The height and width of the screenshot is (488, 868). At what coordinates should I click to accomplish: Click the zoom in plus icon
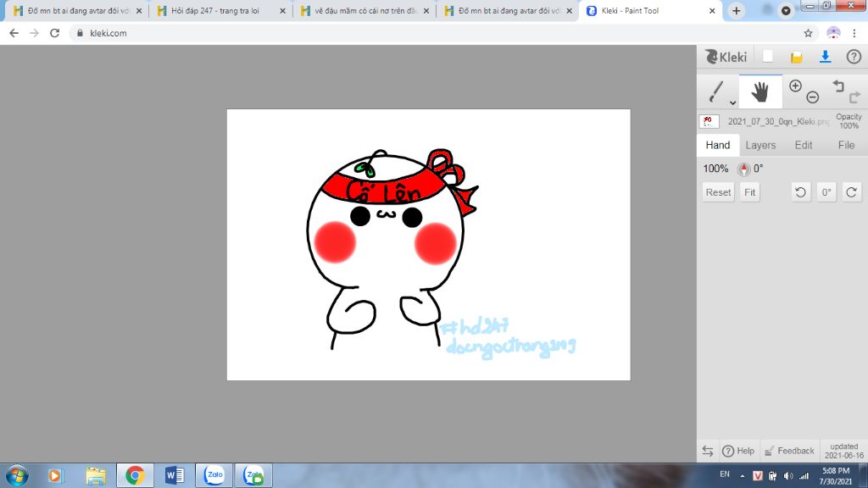click(x=795, y=86)
